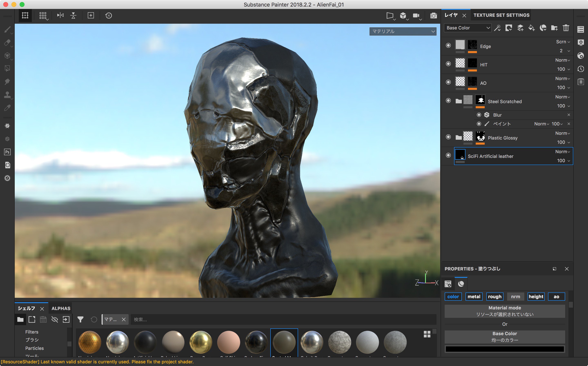588x366 pixels.
Task: Add a new fill layer
Action: click(x=532, y=28)
